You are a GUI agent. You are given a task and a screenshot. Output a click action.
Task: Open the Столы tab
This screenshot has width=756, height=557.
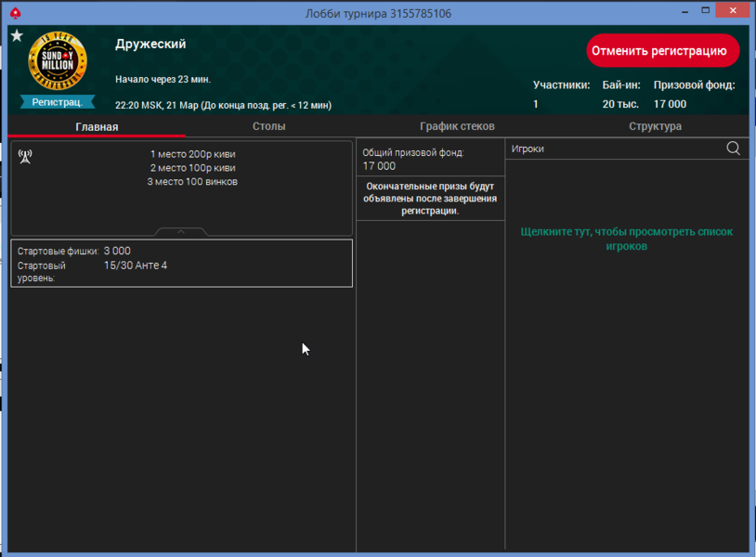tap(268, 126)
